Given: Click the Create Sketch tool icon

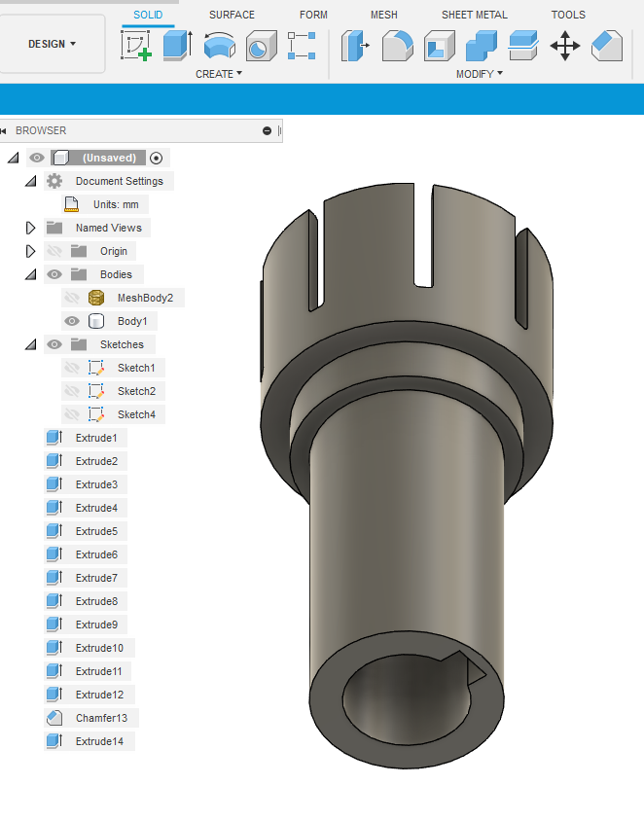Looking at the screenshot, I should click(x=136, y=46).
